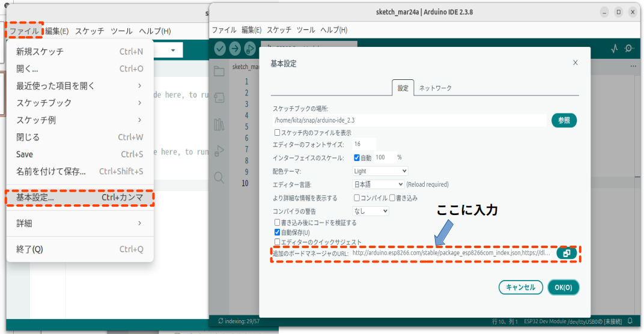This screenshot has height=334, width=644.
Task: Open 編集(E) menu in the left window
Action: 56,31
